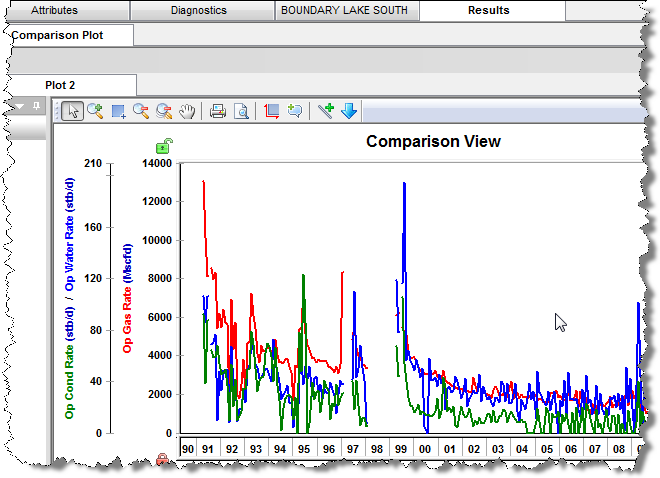Activate the pan hand tool

pyautogui.click(x=187, y=111)
